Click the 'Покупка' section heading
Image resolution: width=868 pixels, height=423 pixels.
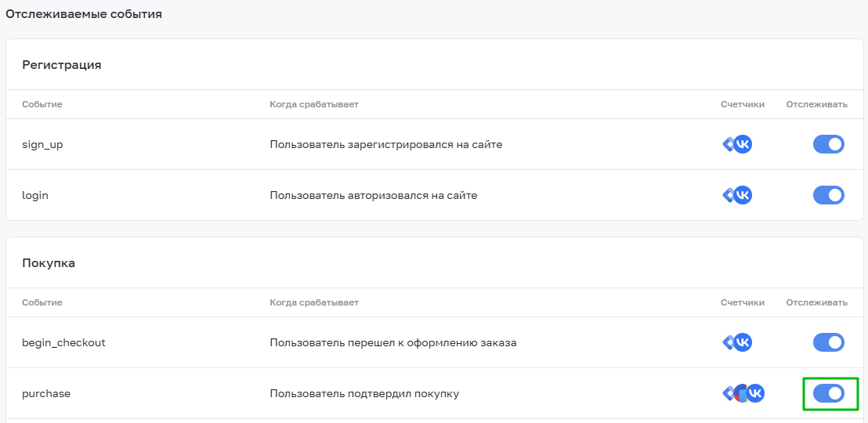[49, 263]
